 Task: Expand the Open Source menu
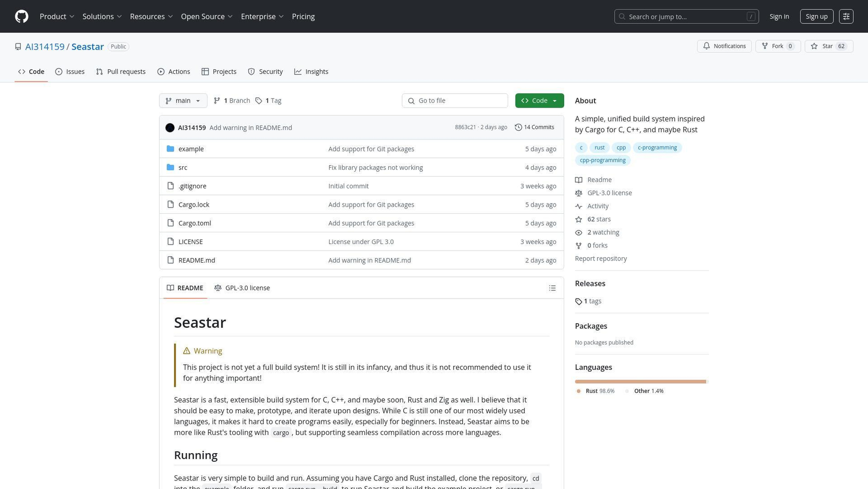[207, 17]
